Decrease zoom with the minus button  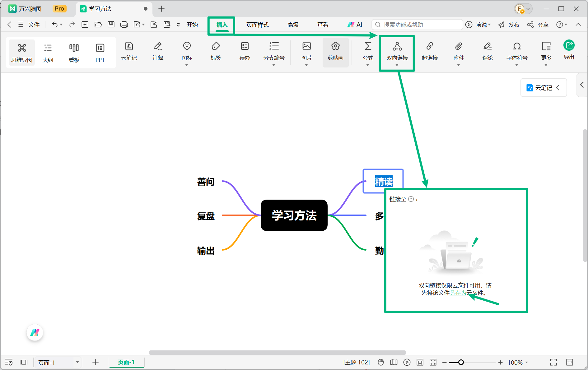[x=444, y=363]
